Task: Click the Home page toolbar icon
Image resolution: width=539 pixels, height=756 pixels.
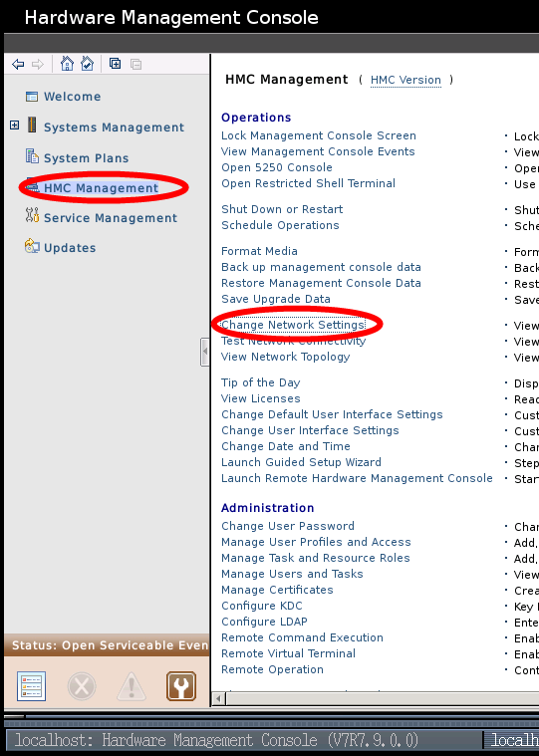Action: pyautogui.click(x=67, y=63)
